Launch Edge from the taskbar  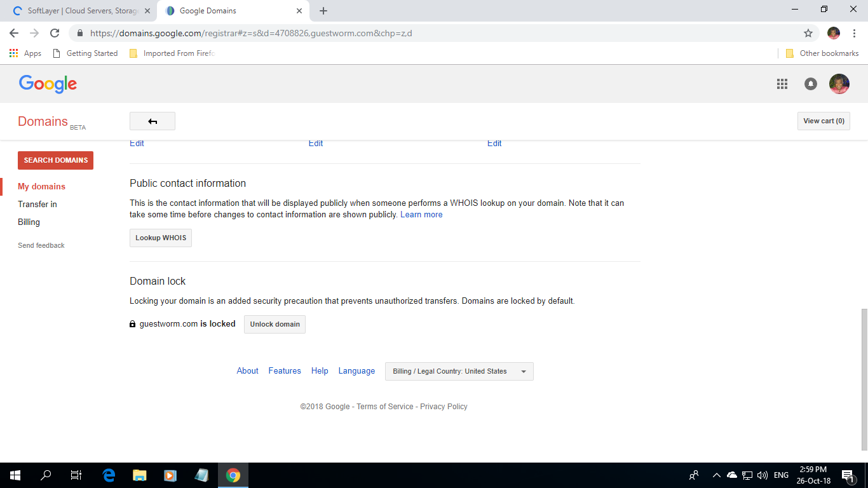(109, 475)
